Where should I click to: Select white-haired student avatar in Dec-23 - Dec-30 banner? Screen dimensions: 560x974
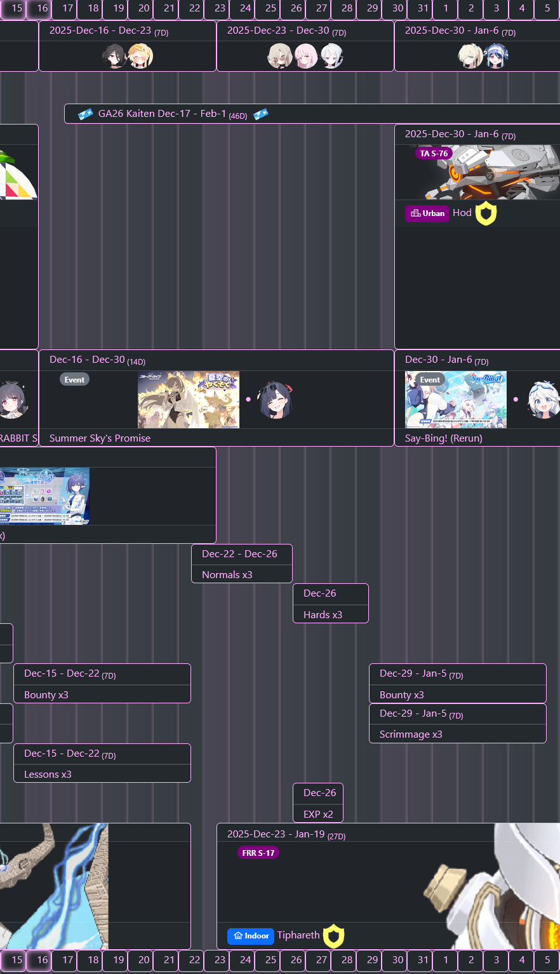pyautogui.click(x=331, y=57)
